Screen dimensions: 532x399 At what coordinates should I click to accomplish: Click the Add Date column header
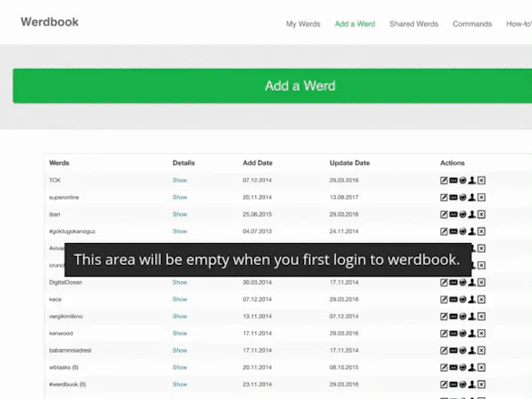coord(258,163)
